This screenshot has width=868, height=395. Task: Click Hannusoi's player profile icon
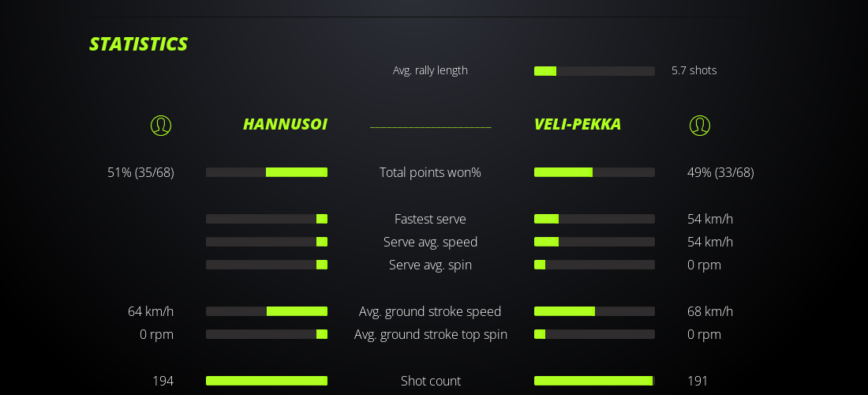coord(161,125)
